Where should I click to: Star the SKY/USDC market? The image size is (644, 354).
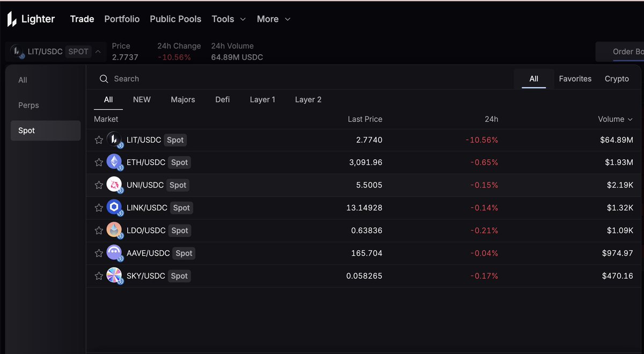(99, 276)
